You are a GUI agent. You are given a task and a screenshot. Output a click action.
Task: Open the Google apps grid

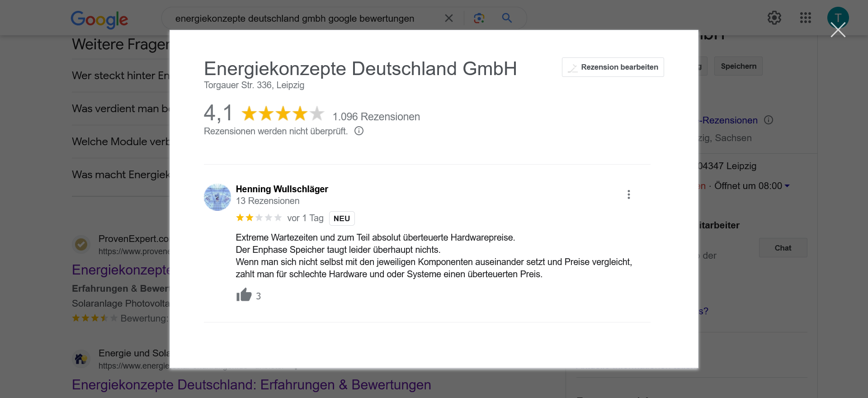pos(805,18)
